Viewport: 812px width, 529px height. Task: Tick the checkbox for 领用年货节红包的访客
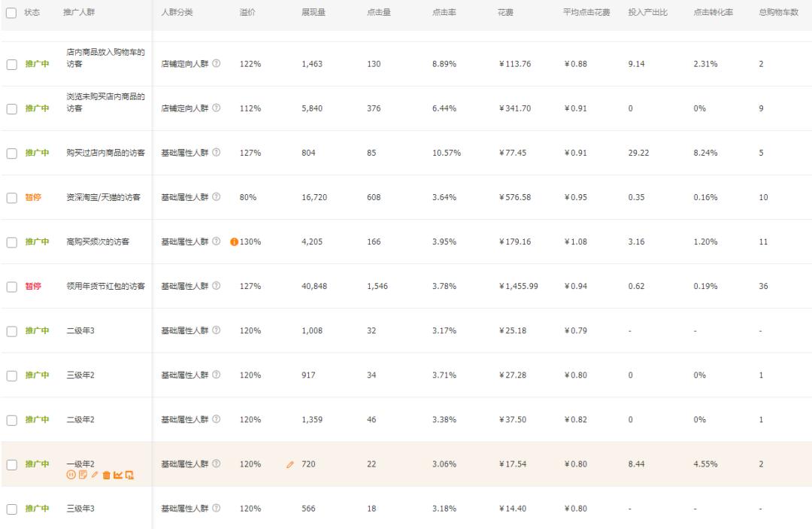(13, 286)
